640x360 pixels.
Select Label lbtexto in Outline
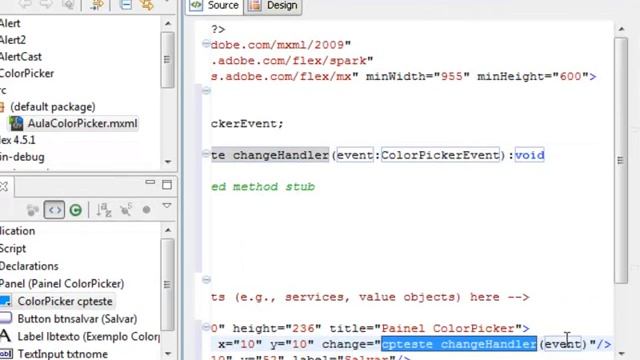(x=89, y=336)
